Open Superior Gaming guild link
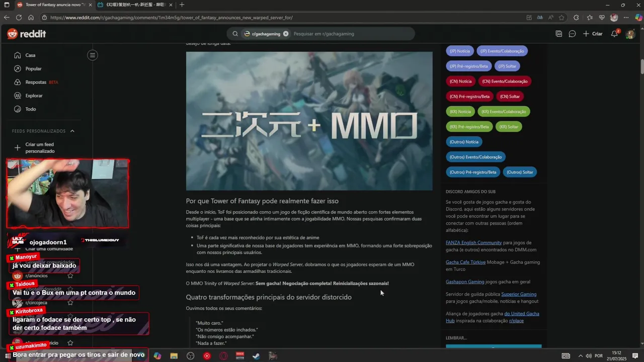This screenshot has height=362, width=644. pos(519,294)
